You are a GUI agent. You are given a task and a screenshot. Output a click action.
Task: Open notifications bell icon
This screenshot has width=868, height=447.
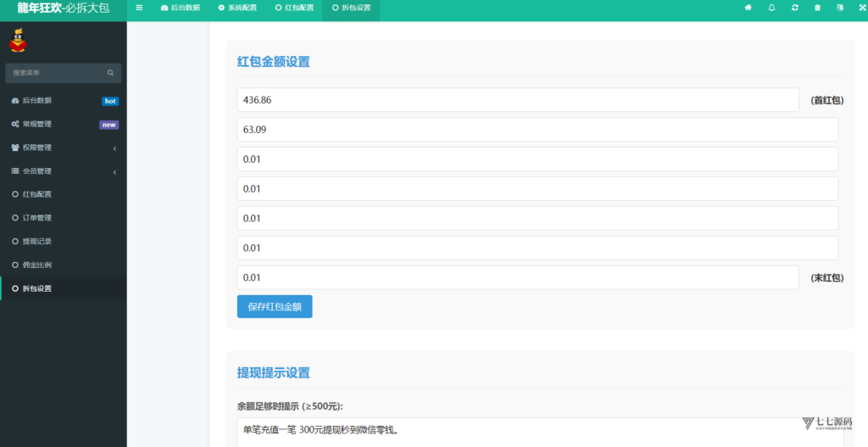coord(771,8)
